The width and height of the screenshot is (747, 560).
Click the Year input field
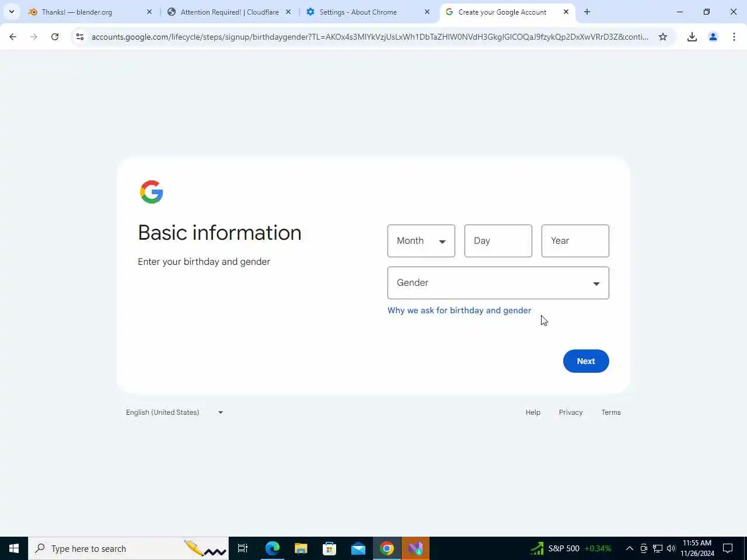pos(575,241)
